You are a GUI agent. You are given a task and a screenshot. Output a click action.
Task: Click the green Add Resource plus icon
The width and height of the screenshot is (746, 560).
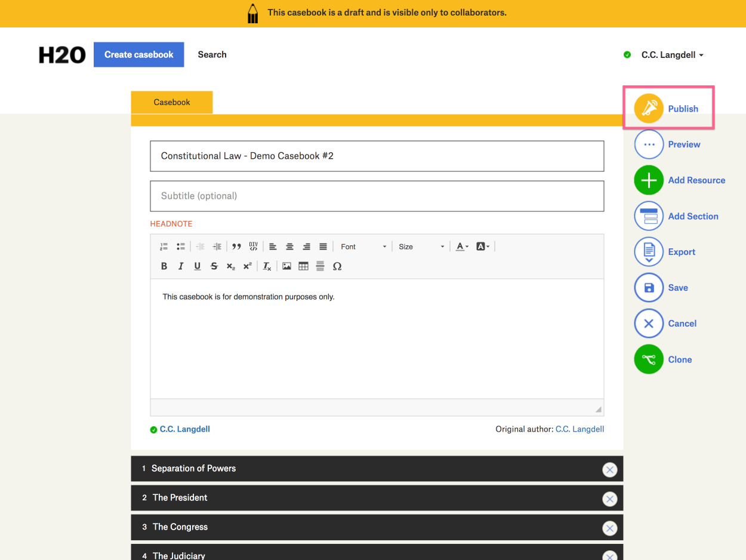pos(649,180)
